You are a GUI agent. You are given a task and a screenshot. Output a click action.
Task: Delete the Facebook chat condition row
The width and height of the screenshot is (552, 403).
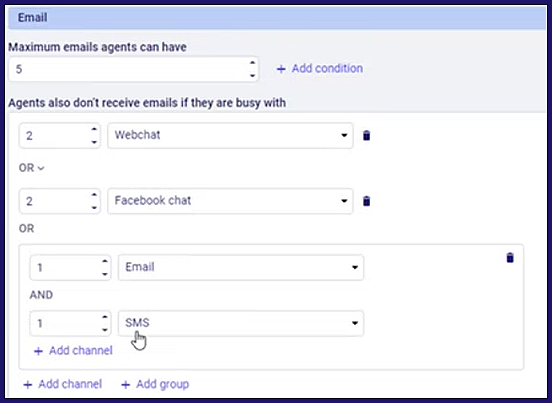point(366,201)
